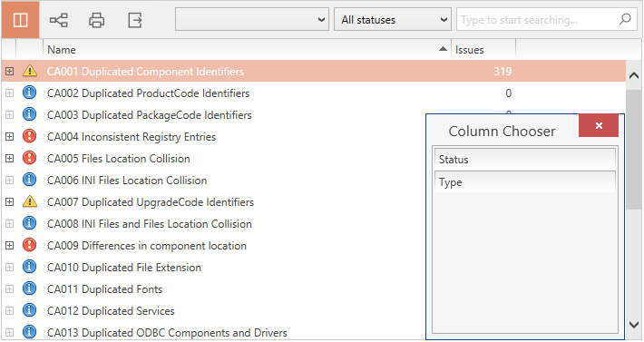Click the info icon for CA008
The image size is (644, 342).
(30, 223)
